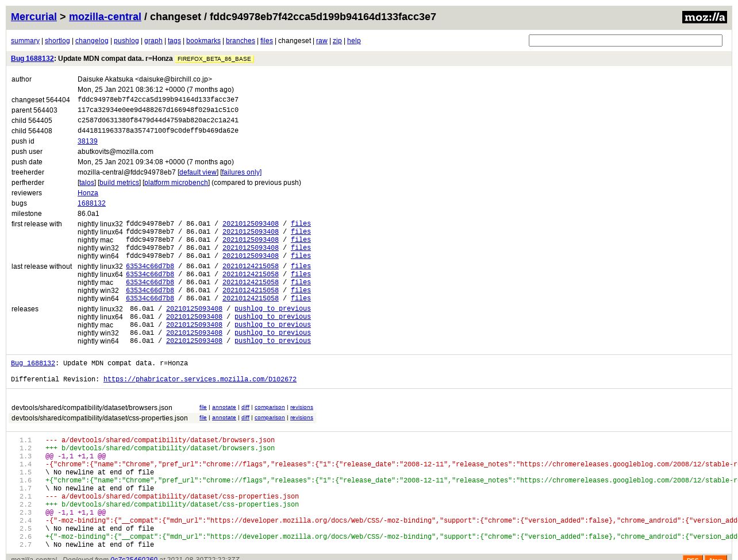Select changeset hash fddc94978eb7f42cca5d text
Image resolution: width=738 pixels, height=560 pixels.
tap(158, 100)
